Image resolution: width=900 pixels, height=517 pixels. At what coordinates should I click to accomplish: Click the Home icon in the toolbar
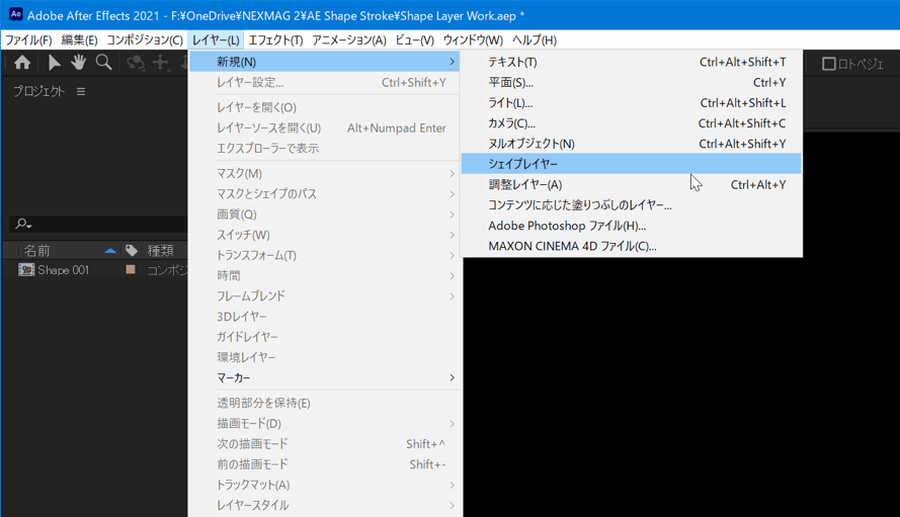22,63
